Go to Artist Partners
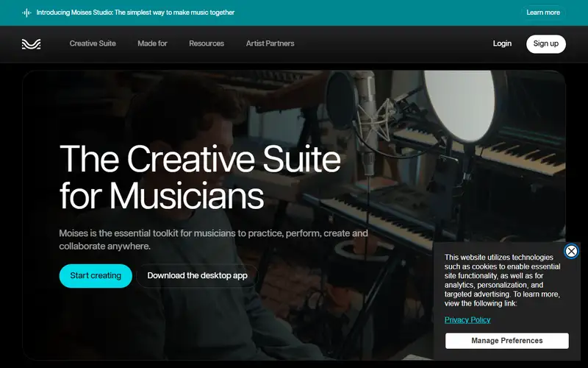 point(270,43)
